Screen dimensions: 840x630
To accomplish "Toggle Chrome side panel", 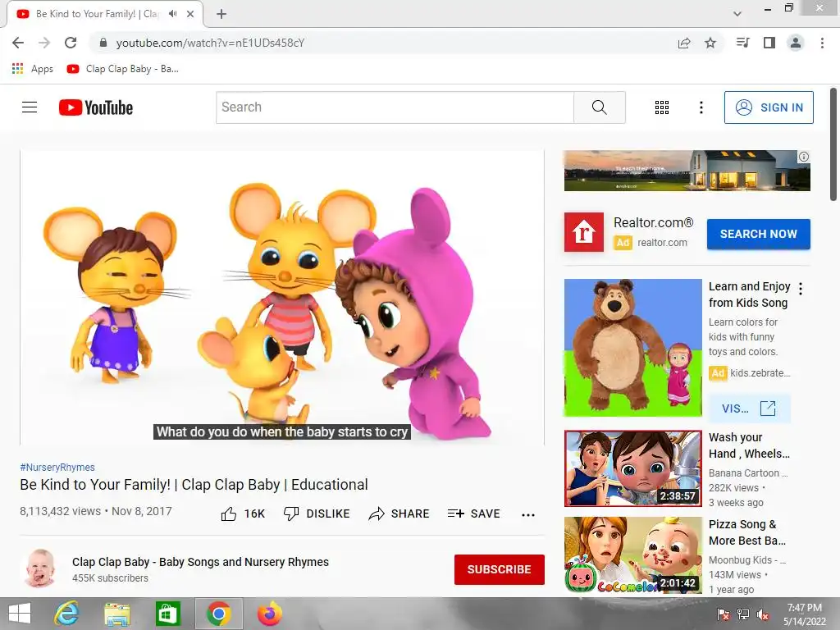I will click(769, 43).
